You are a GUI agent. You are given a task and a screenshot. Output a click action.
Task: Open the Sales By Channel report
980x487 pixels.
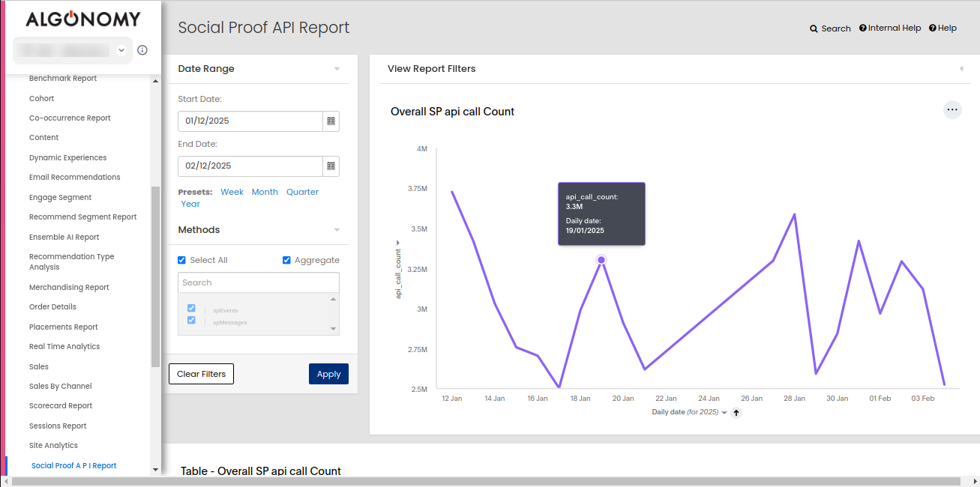[61, 386]
